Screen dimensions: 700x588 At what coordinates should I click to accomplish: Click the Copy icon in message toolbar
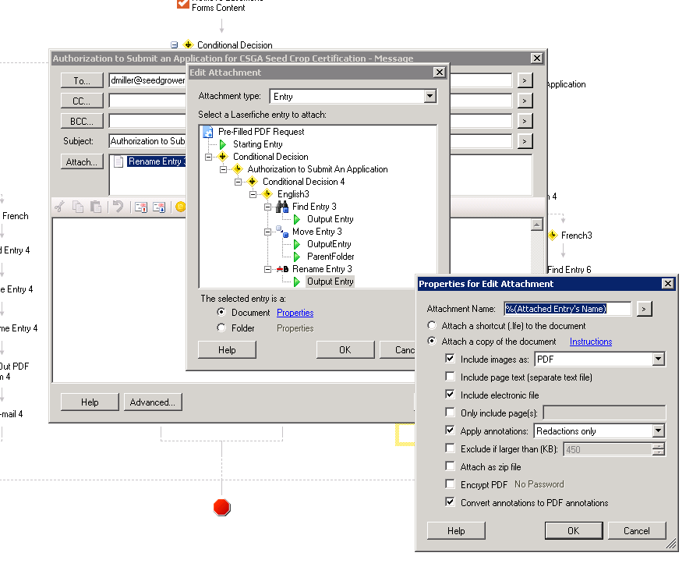point(78,207)
